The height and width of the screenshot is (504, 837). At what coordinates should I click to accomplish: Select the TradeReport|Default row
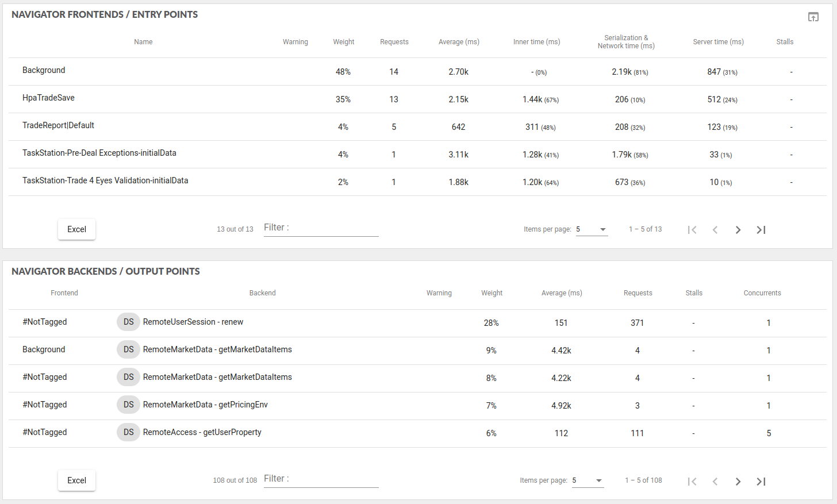point(417,126)
